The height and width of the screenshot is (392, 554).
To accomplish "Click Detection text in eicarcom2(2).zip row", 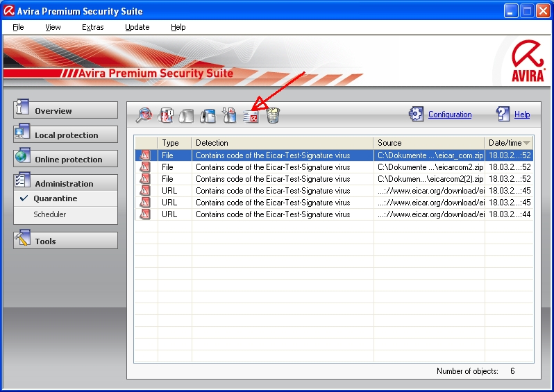I will (x=273, y=179).
